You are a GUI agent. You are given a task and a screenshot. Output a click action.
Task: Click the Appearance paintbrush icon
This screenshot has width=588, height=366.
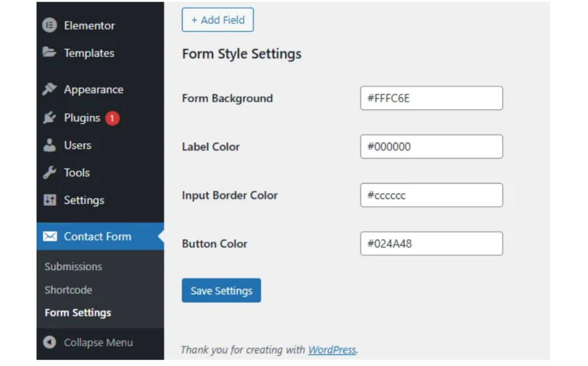50,89
